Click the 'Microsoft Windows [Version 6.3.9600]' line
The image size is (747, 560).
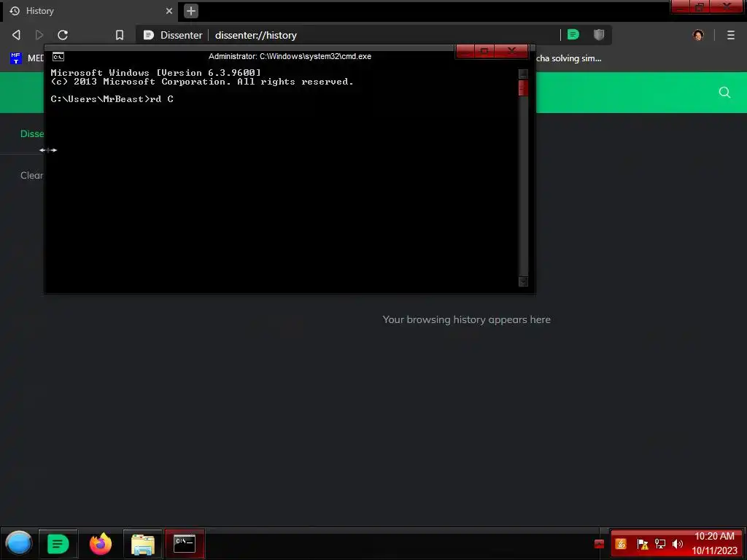(x=156, y=72)
